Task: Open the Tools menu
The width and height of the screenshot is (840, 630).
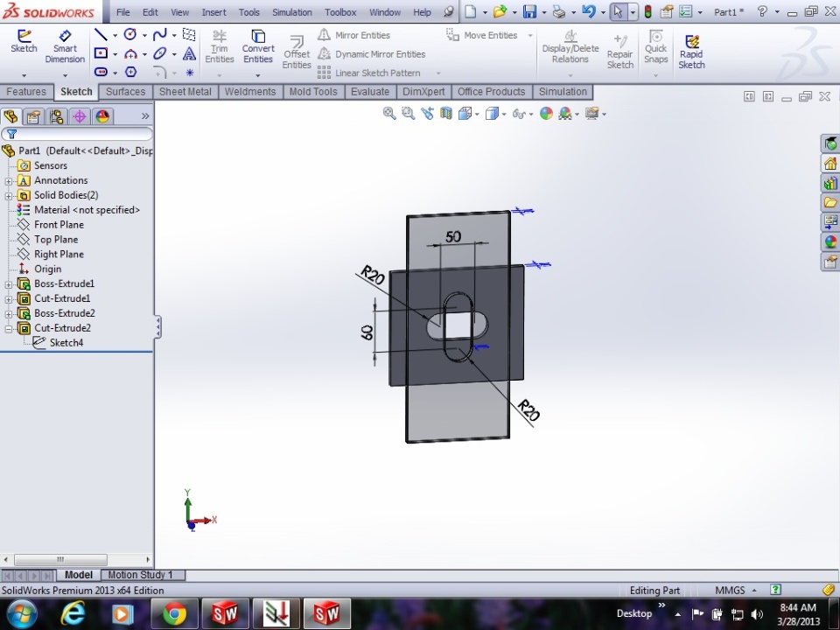Action: 249,11
